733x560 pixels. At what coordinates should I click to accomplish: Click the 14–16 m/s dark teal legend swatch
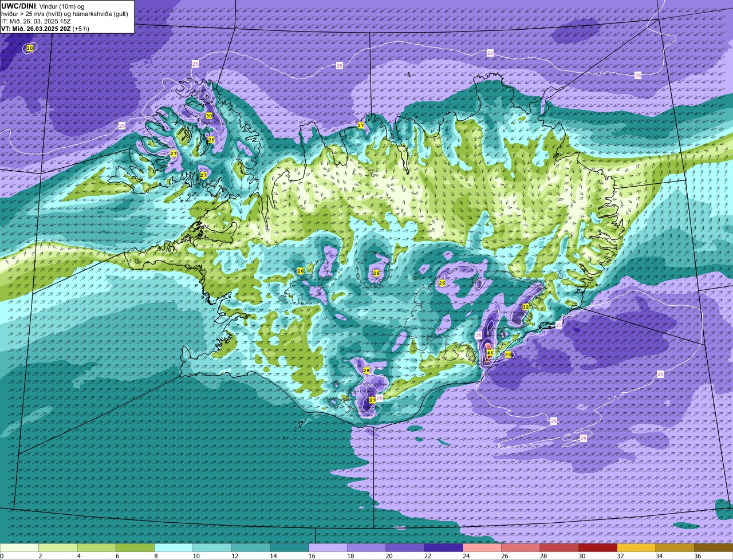coord(289,547)
